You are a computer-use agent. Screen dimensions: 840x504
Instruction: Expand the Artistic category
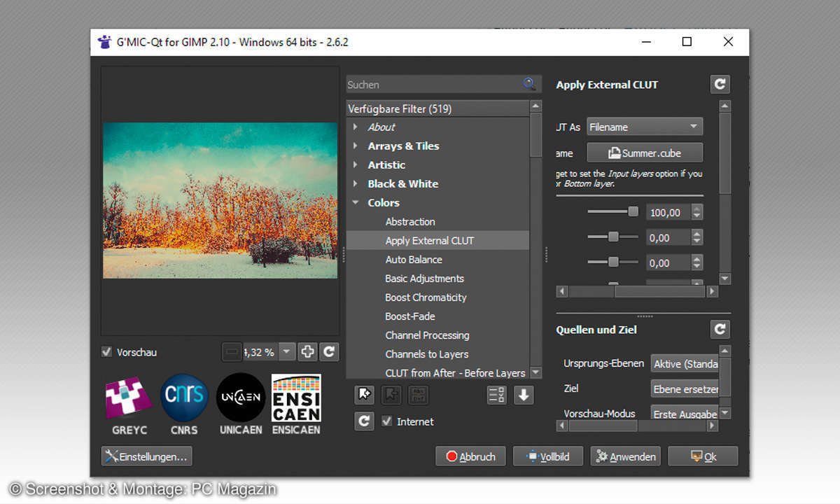[x=356, y=164]
